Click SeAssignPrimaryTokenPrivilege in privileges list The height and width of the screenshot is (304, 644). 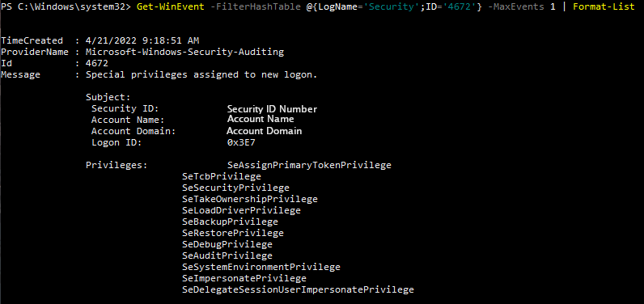point(309,165)
